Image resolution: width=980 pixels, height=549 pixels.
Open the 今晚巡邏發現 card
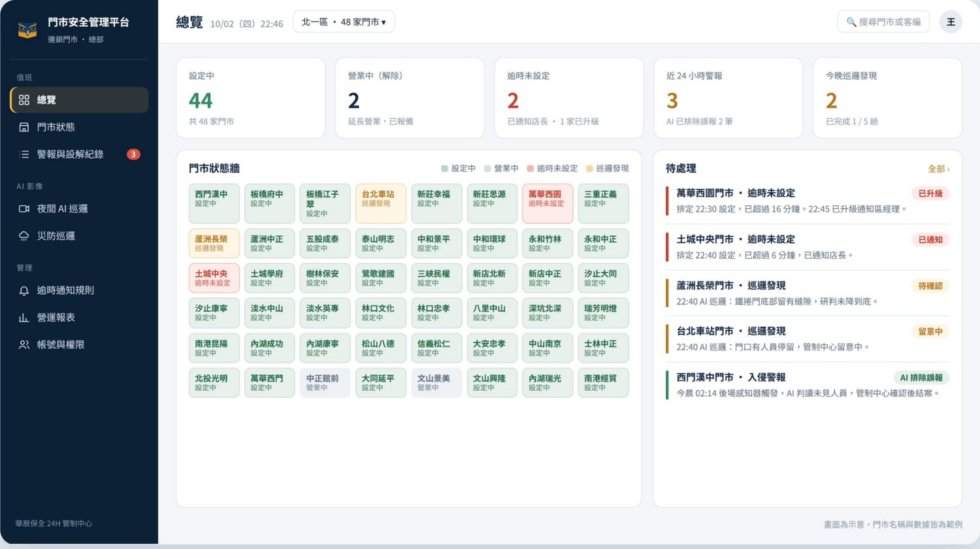[x=887, y=98]
